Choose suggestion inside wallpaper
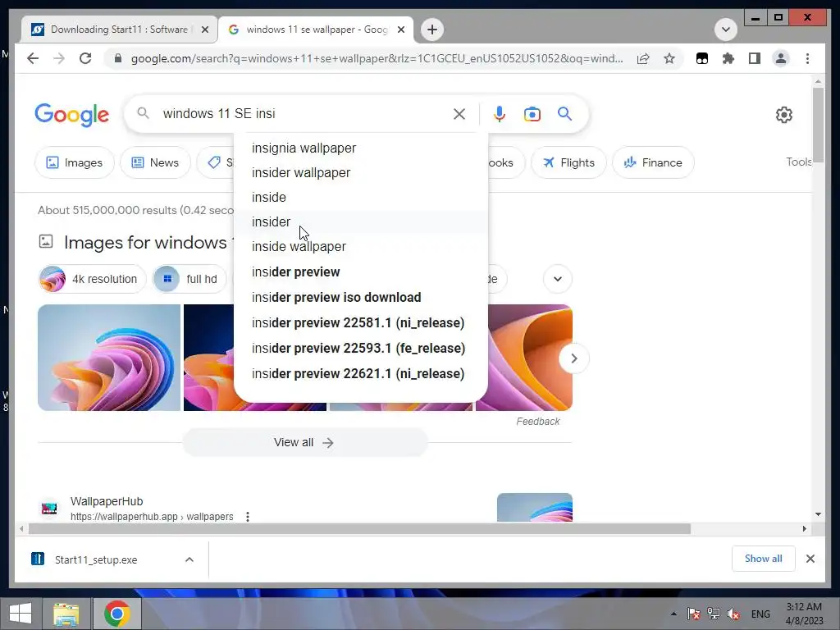Image resolution: width=840 pixels, height=630 pixels. click(361, 246)
